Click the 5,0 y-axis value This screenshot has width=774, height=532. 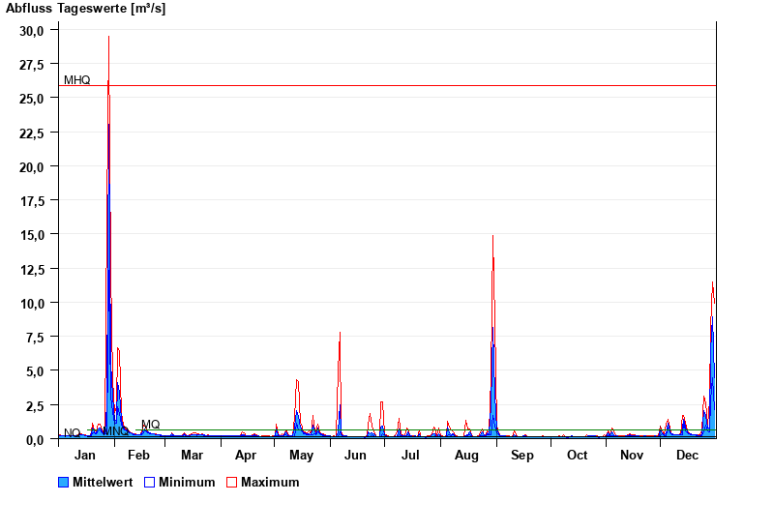click(35, 371)
